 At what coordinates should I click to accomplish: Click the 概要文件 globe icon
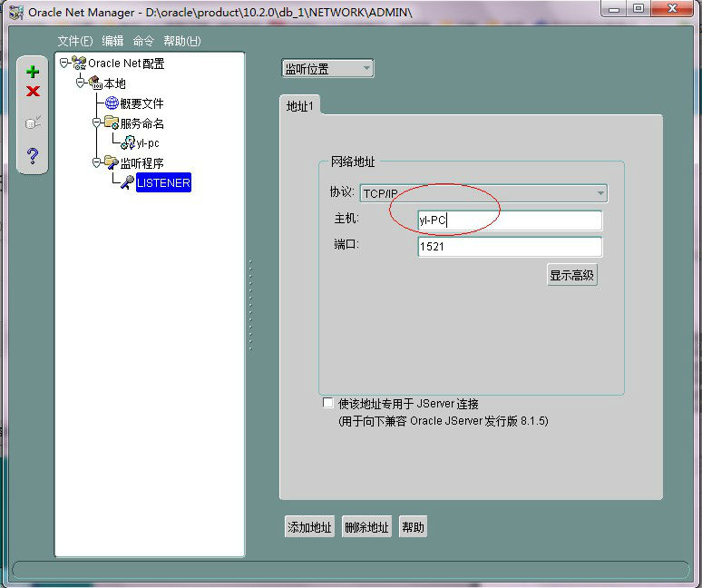(112, 103)
